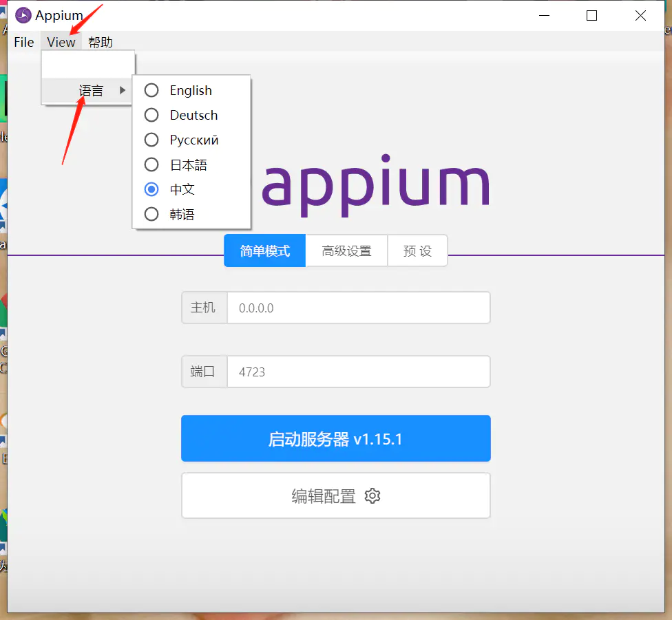The width and height of the screenshot is (672, 620).
Task: Minimize the Appium window
Action: tap(545, 15)
